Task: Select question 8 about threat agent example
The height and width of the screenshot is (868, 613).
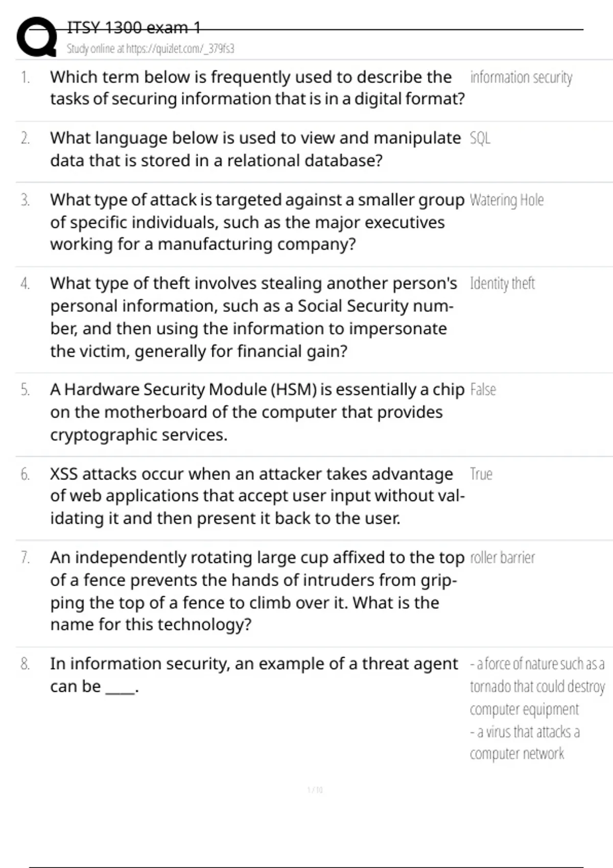Action: click(254, 674)
